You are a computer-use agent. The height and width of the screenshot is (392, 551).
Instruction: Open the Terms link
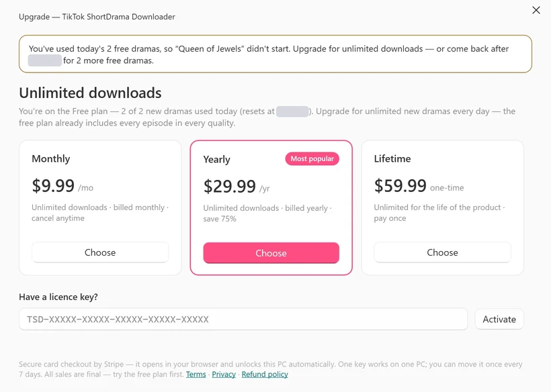coord(196,375)
